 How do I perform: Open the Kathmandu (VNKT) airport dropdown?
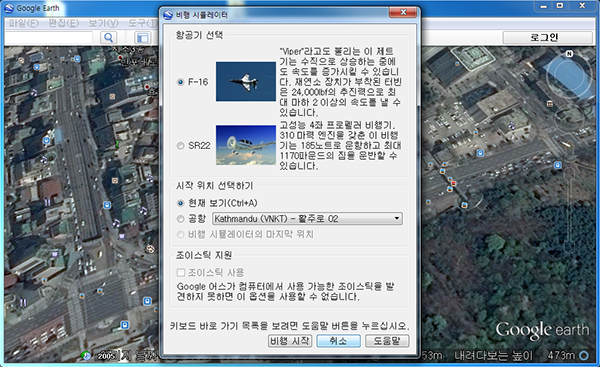click(x=307, y=219)
